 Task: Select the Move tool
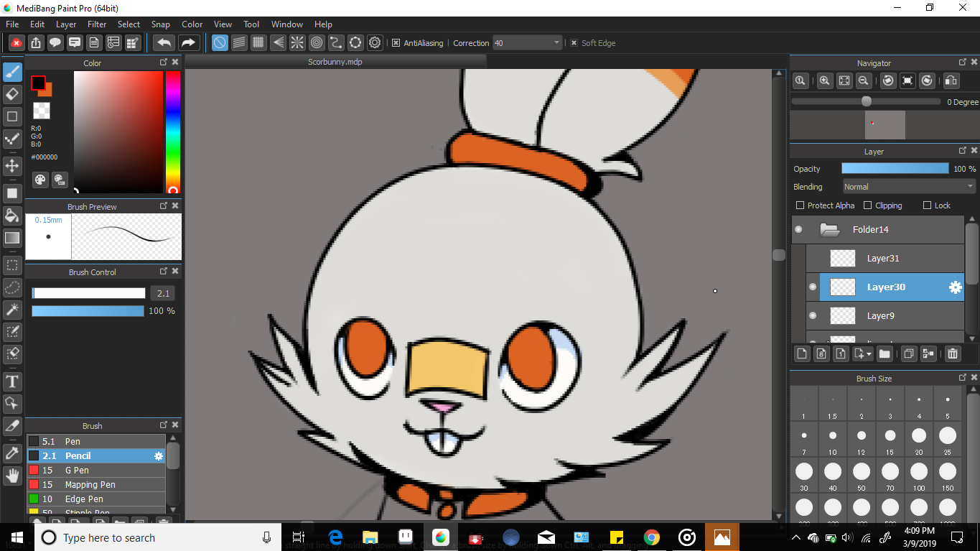pyautogui.click(x=12, y=166)
